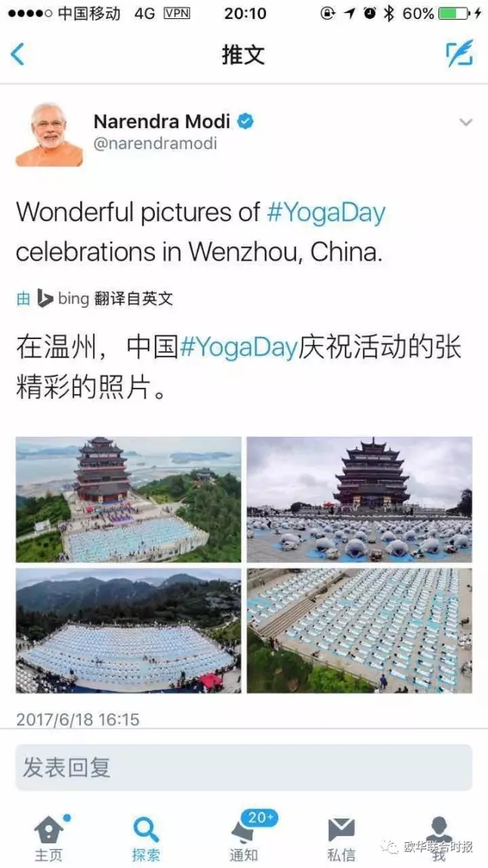The width and height of the screenshot is (488, 868).
Task: Open the aerial pagoda photo, top left
Action: (x=129, y=500)
